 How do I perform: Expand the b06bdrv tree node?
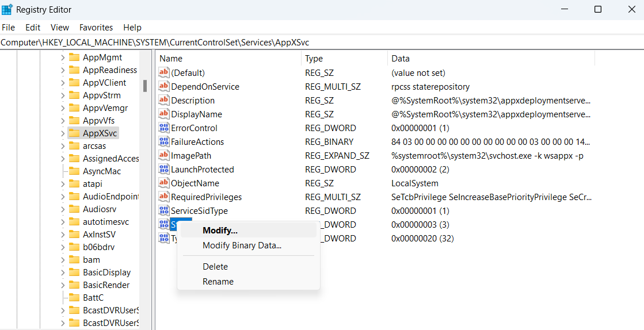[x=62, y=247]
